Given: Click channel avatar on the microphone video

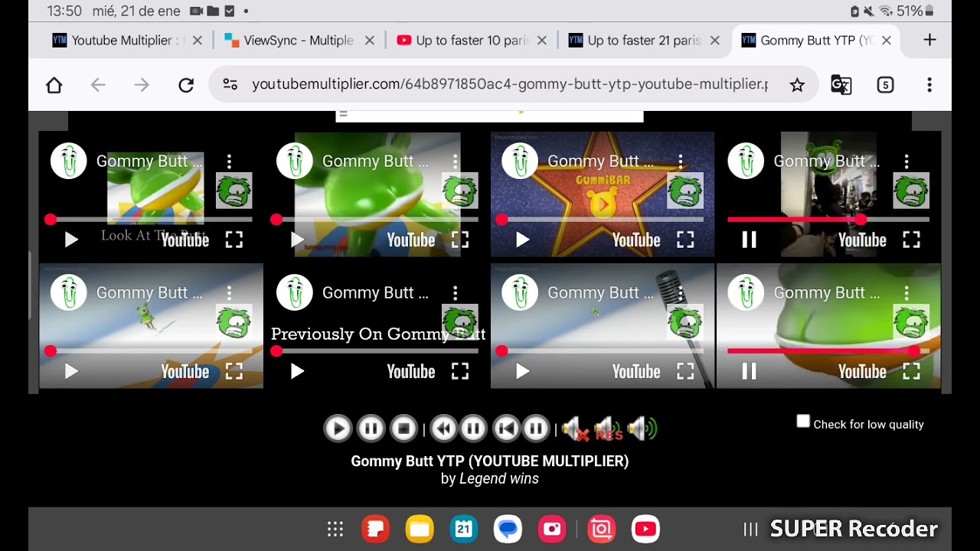Looking at the screenshot, I should coord(520,293).
